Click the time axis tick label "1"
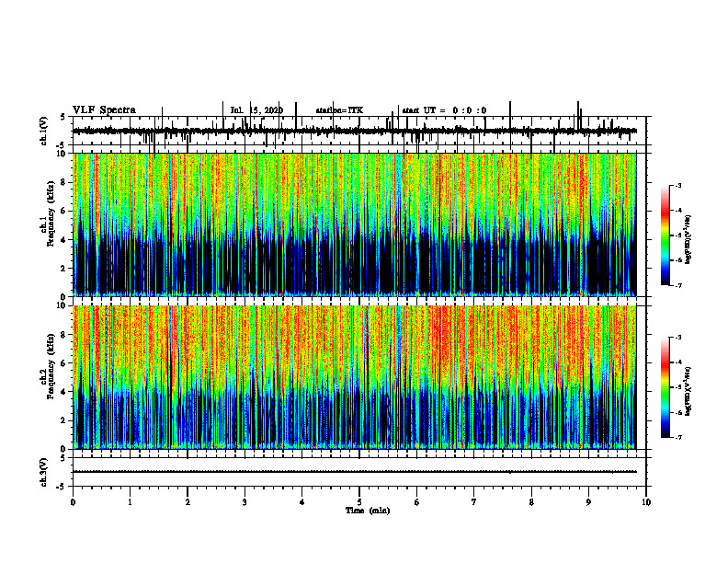728x563 pixels. click(130, 502)
